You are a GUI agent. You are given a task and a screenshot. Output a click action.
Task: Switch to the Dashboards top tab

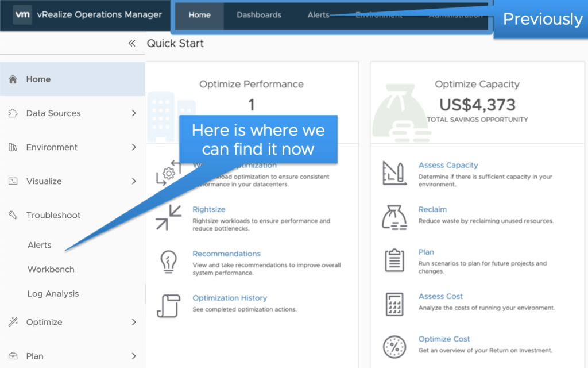[259, 15]
